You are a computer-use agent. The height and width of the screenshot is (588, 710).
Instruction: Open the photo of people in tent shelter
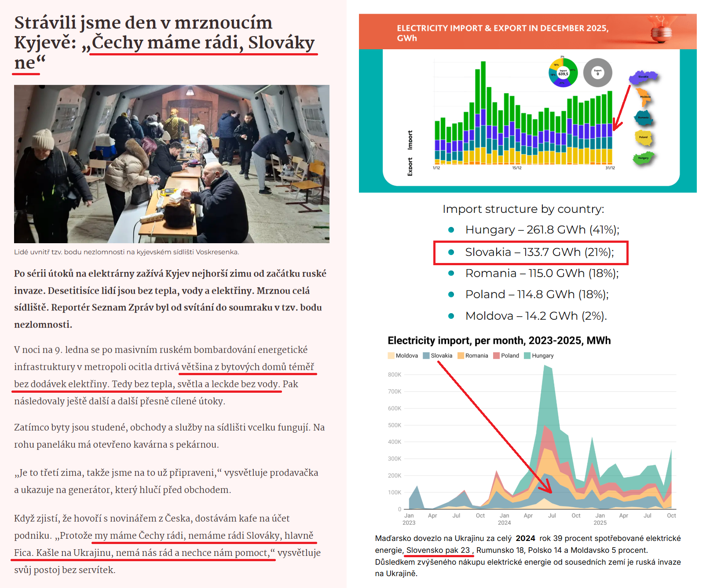[x=172, y=164]
